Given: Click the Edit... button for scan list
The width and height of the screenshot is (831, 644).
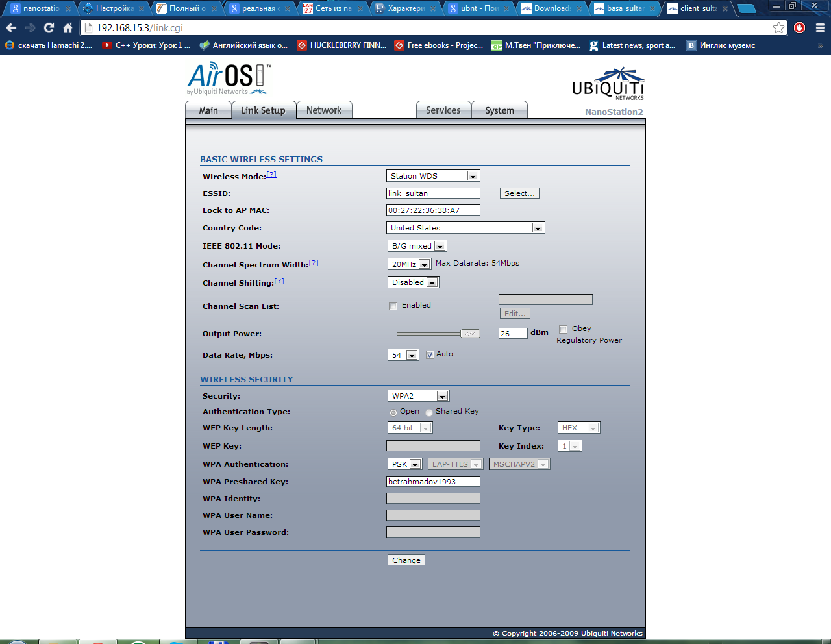Looking at the screenshot, I should 515,314.
